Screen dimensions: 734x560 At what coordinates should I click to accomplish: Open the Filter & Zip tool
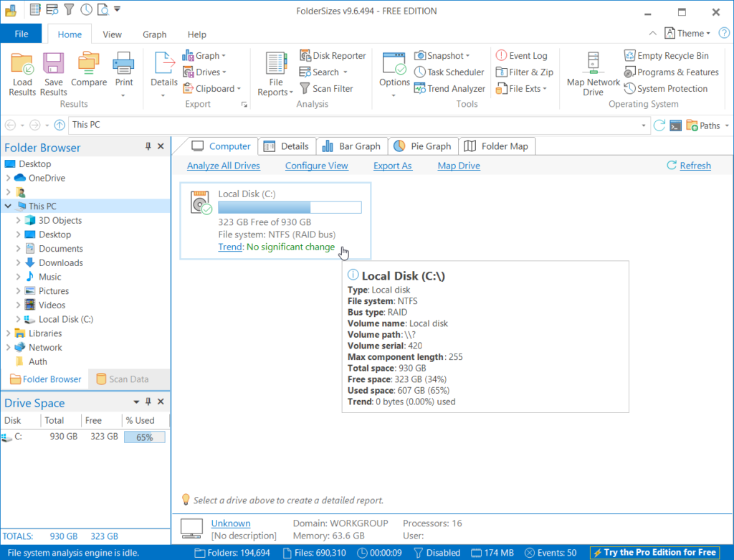click(x=524, y=72)
